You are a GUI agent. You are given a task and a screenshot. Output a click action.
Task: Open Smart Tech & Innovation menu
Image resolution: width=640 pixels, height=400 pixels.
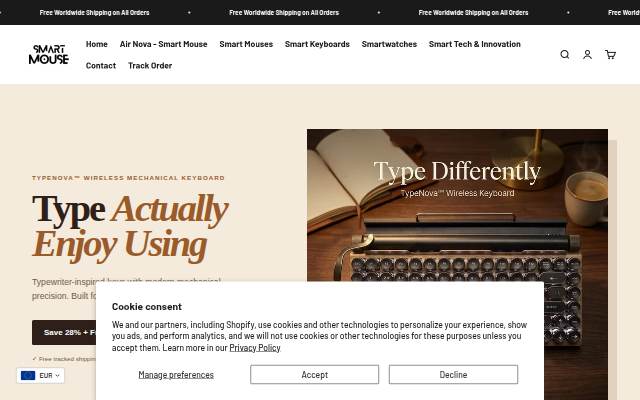[x=475, y=44]
